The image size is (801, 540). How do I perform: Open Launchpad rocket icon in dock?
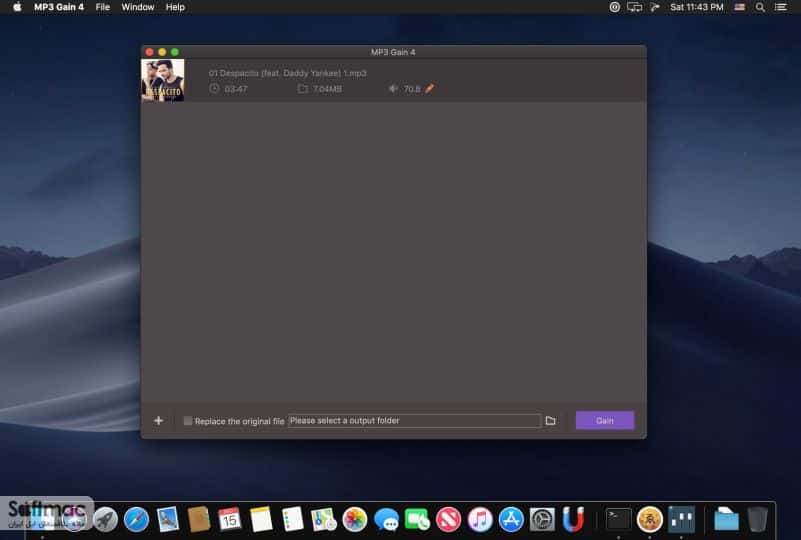tap(105, 520)
